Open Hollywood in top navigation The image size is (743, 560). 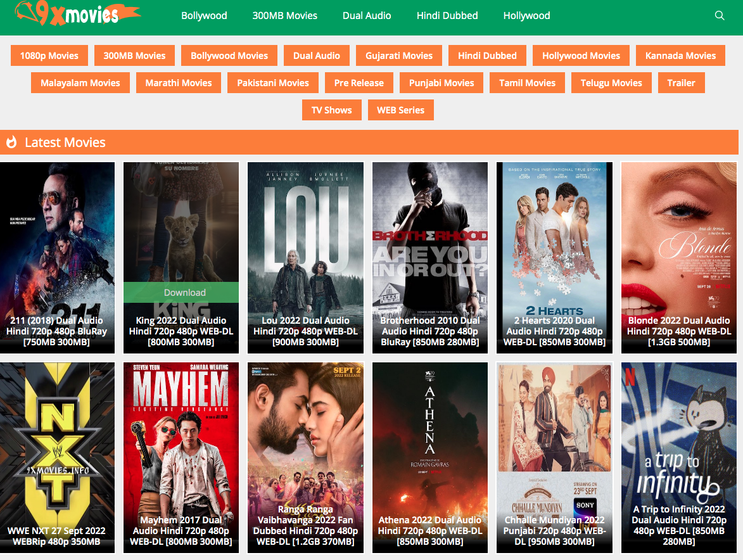click(x=526, y=16)
